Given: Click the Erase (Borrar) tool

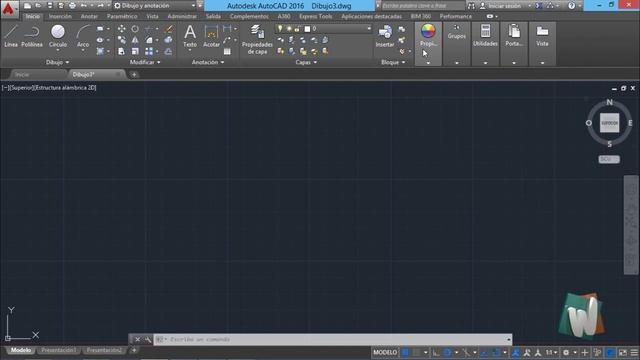Looking at the screenshot, I should [x=169, y=29].
